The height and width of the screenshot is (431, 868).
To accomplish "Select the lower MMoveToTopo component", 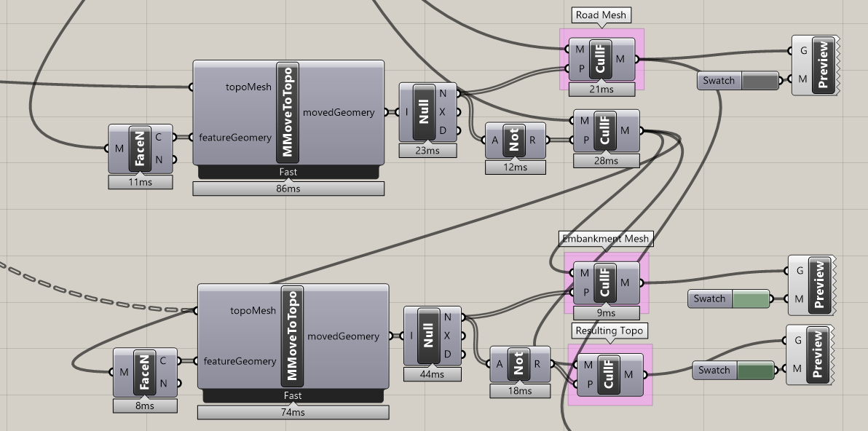I will click(x=293, y=336).
